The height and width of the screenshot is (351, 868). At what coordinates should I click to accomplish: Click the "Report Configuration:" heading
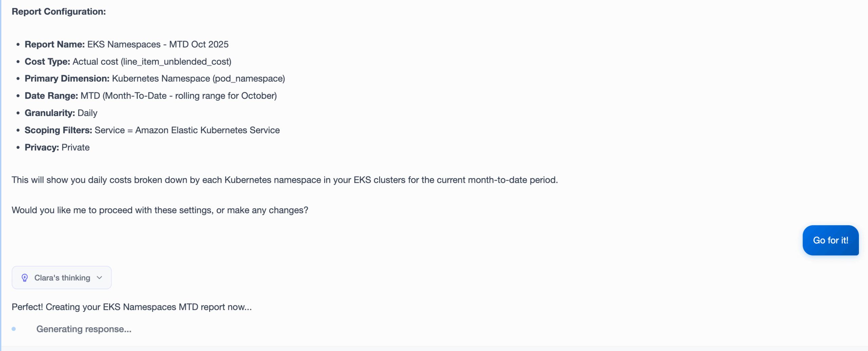click(x=59, y=12)
